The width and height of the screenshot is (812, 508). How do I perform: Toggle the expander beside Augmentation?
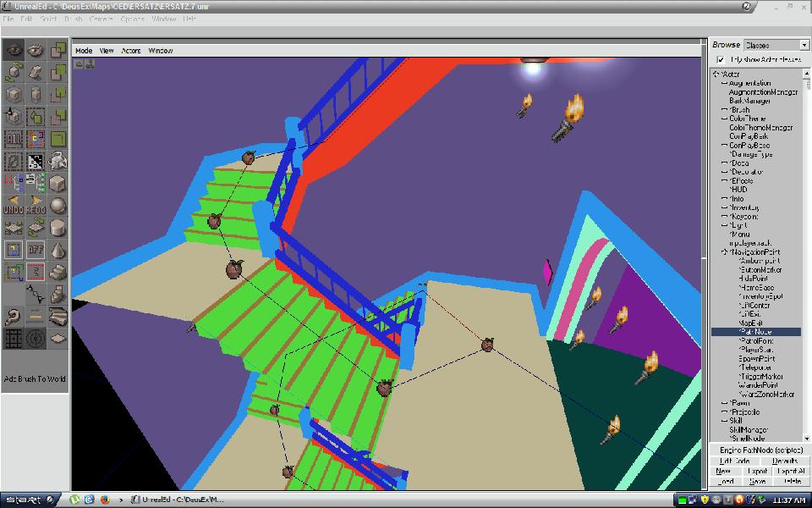(725, 83)
